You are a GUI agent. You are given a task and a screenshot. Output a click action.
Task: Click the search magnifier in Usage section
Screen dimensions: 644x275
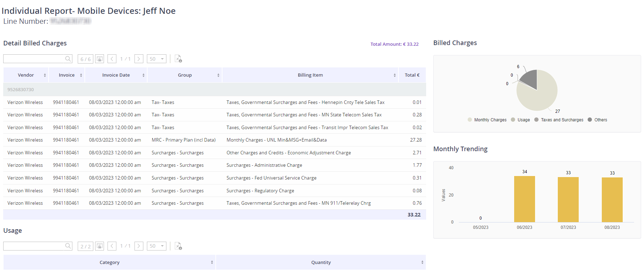click(68, 246)
